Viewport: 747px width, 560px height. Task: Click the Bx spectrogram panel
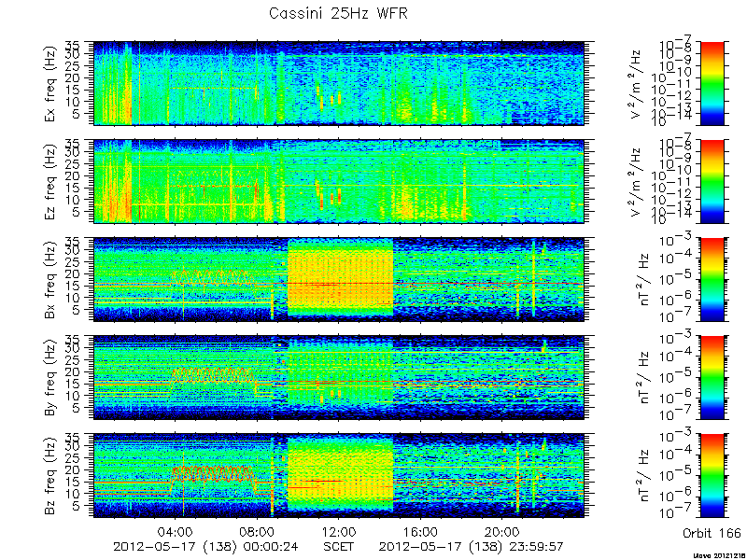[x=339, y=279]
